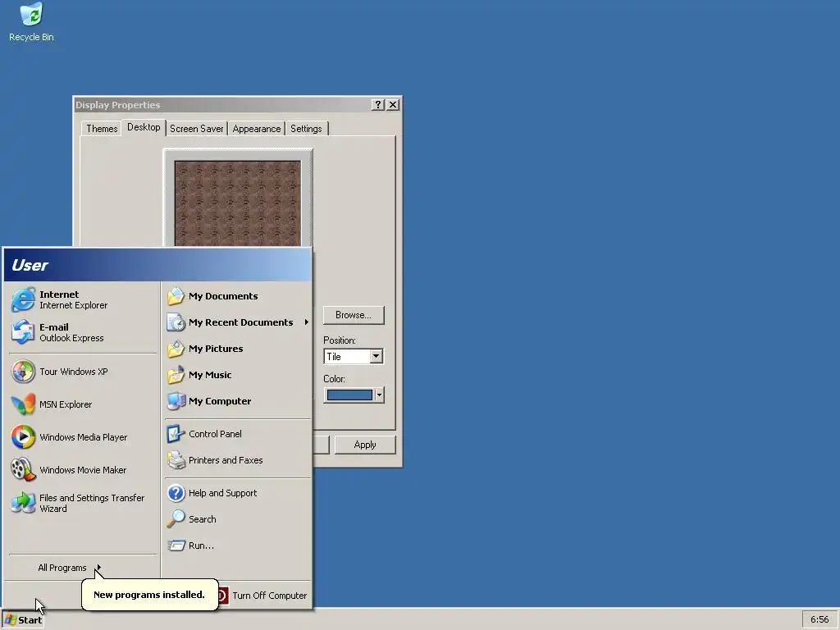The image size is (840, 630).
Task: Open Control Panel icon
Action: 176,434
